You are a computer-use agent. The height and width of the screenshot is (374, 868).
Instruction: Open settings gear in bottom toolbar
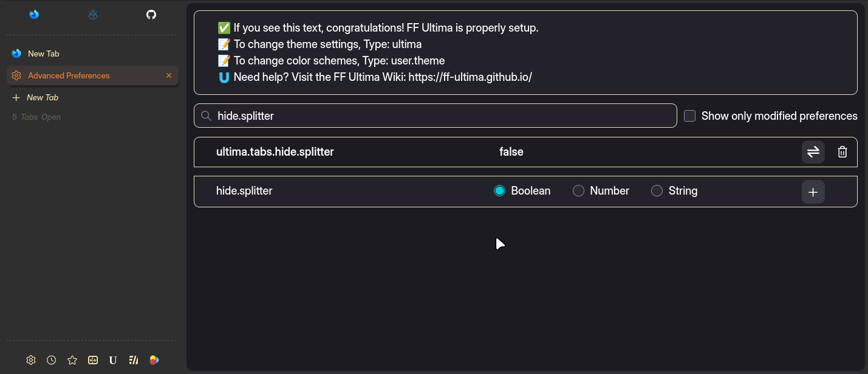click(31, 360)
